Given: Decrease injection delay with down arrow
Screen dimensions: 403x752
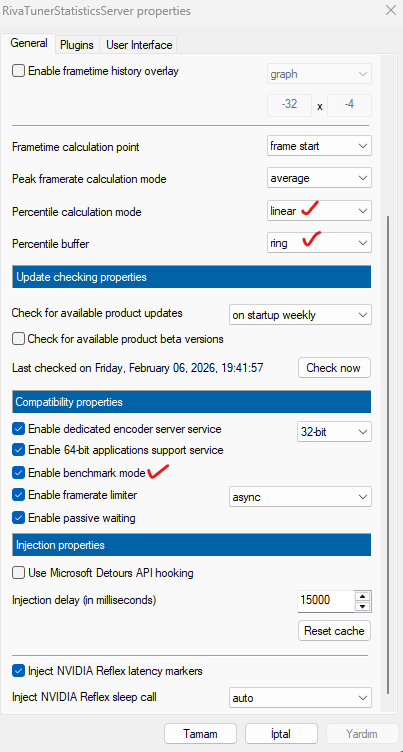Looking at the screenshot, I should click(x=363, y=607).
